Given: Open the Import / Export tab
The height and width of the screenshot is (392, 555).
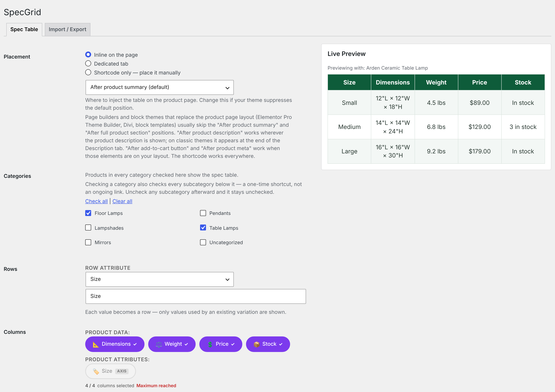Looking at the screenshot, I should (x=67, y=29).
